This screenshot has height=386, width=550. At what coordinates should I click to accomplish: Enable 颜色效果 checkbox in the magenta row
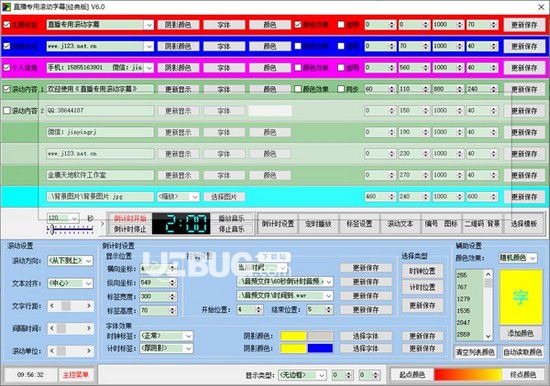click(x=298, y=67)
